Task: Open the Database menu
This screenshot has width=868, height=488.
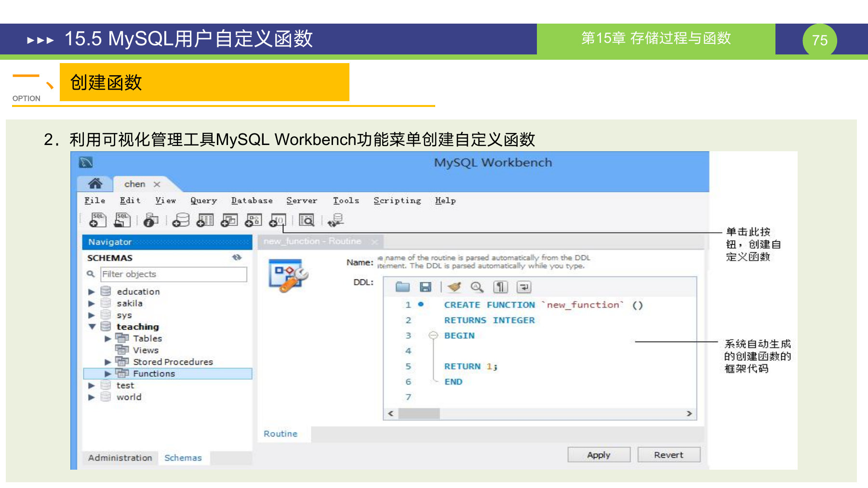Action: coord(252,200)
